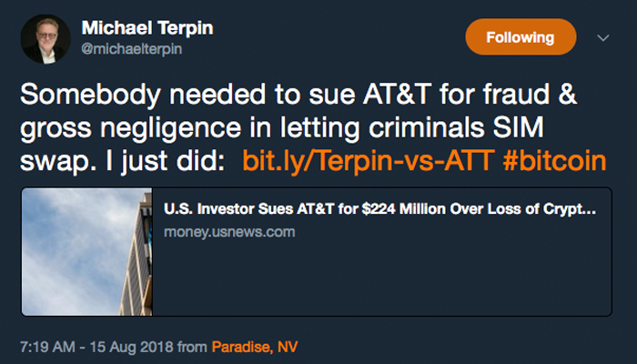Expand the tweet options chevron menu
Image resolution: width=637 pixels, height=364 pixels.
[602, 38]
